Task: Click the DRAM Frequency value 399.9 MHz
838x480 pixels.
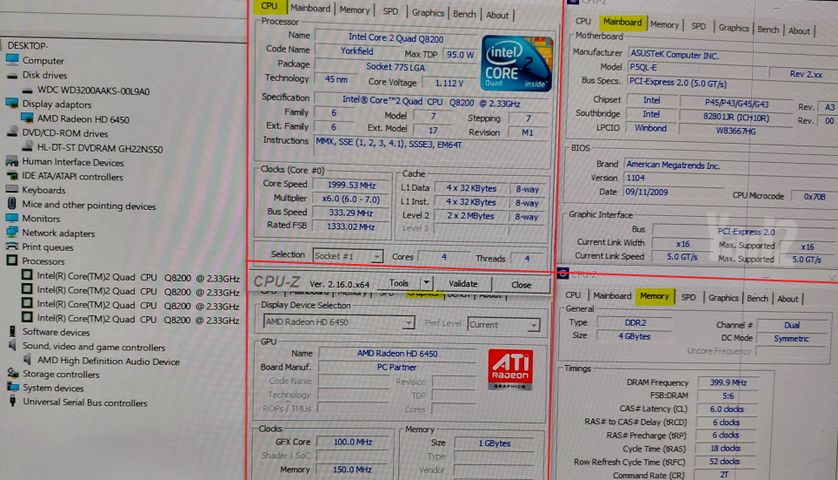Action: tap(728, 383)
